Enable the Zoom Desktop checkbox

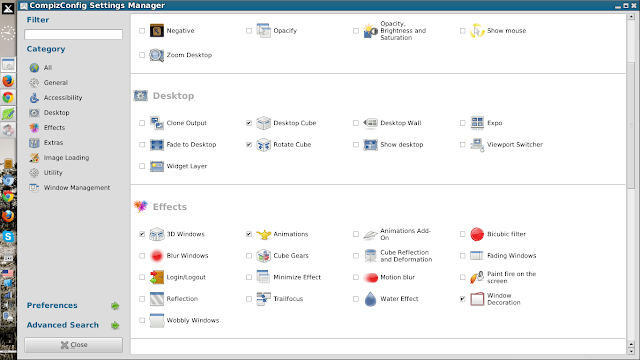[x=142, y=55]
